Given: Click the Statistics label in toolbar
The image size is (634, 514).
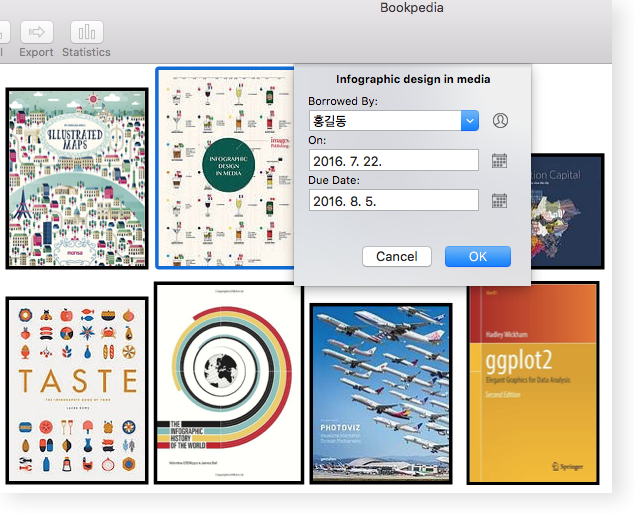Looking at the screenshot, I should tap(86, 52).
